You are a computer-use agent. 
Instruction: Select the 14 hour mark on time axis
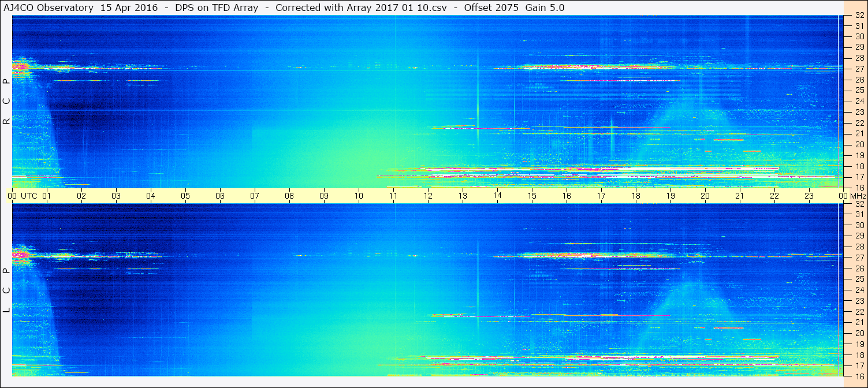coord(497,196)
